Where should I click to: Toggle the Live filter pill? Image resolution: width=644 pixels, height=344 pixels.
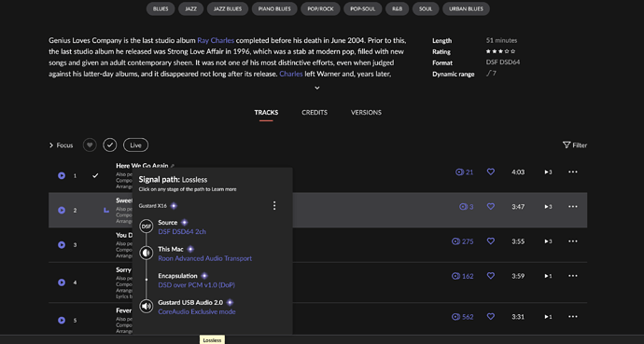135,145
